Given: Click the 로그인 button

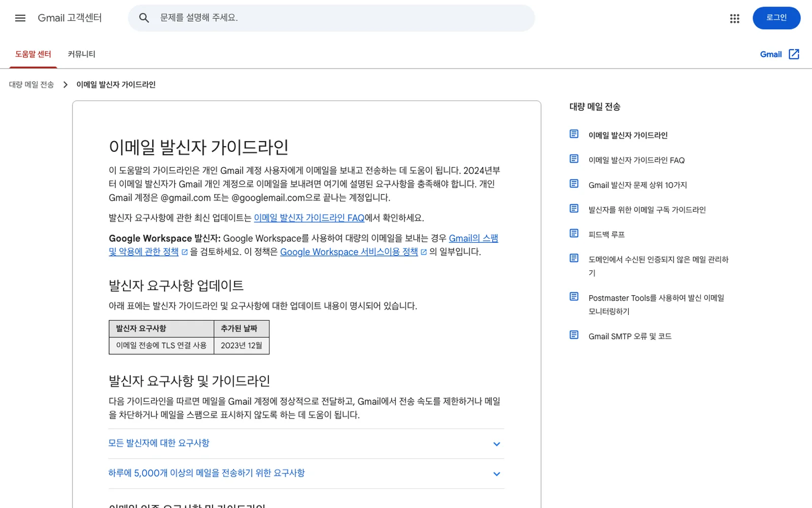Looking at the screenshot, I should coord(776,18).
